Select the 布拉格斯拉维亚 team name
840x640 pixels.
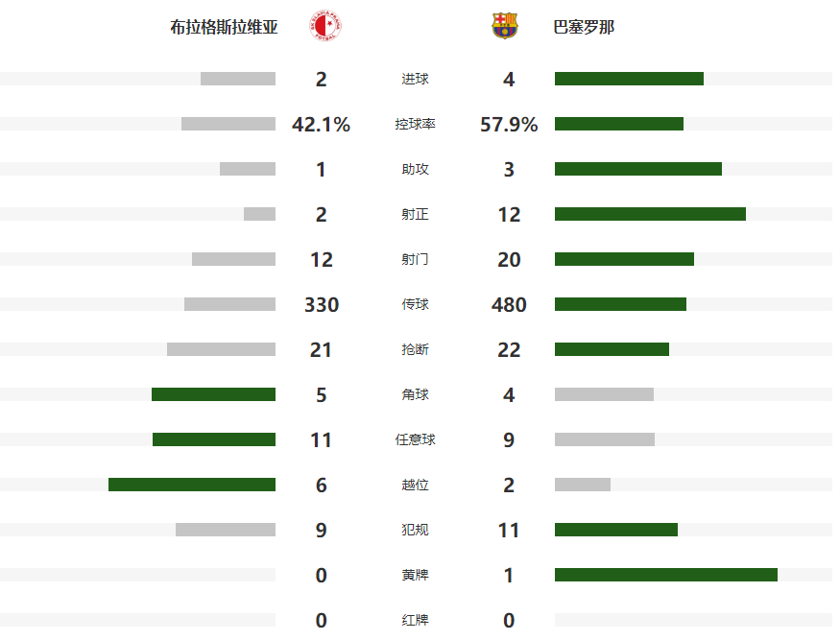tap(224, 28)
